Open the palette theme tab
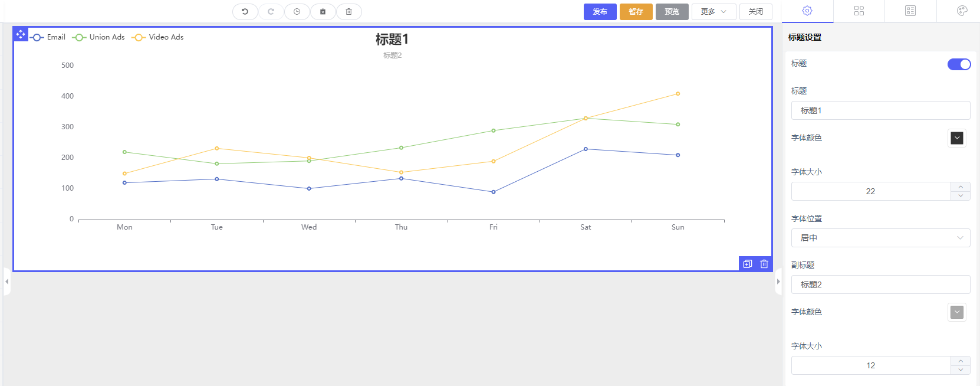The width and height of the screenshot is (980, 386). 962,11
